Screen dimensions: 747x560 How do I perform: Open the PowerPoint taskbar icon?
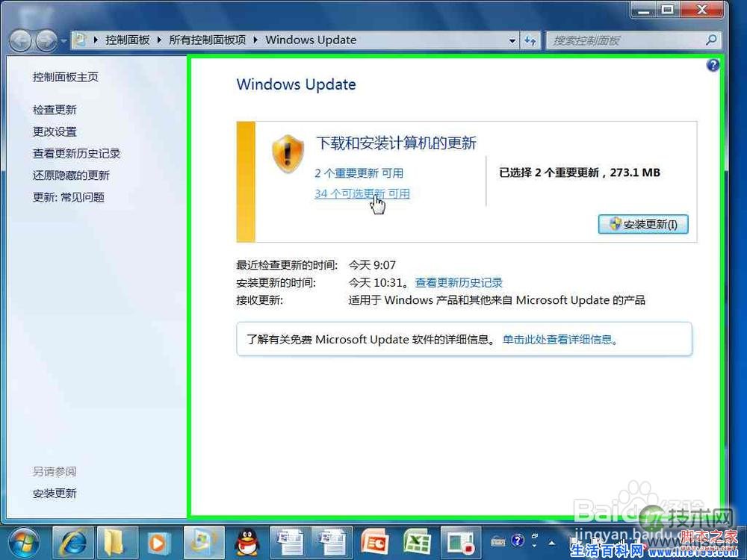tap(376, 544)
